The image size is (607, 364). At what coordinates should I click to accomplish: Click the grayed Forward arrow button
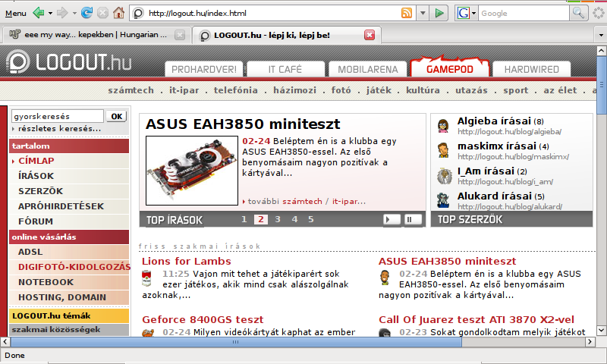click(62, 13)
